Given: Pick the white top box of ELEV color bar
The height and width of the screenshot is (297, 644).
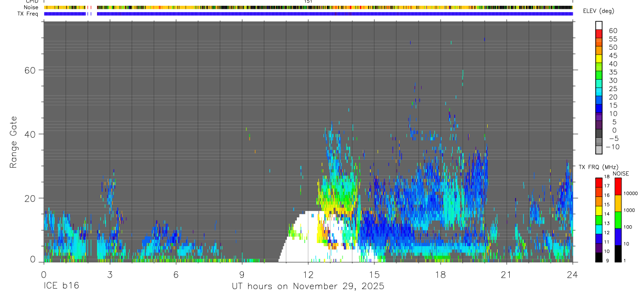Looking at the screenshot, I should click(x=599, y=25).
